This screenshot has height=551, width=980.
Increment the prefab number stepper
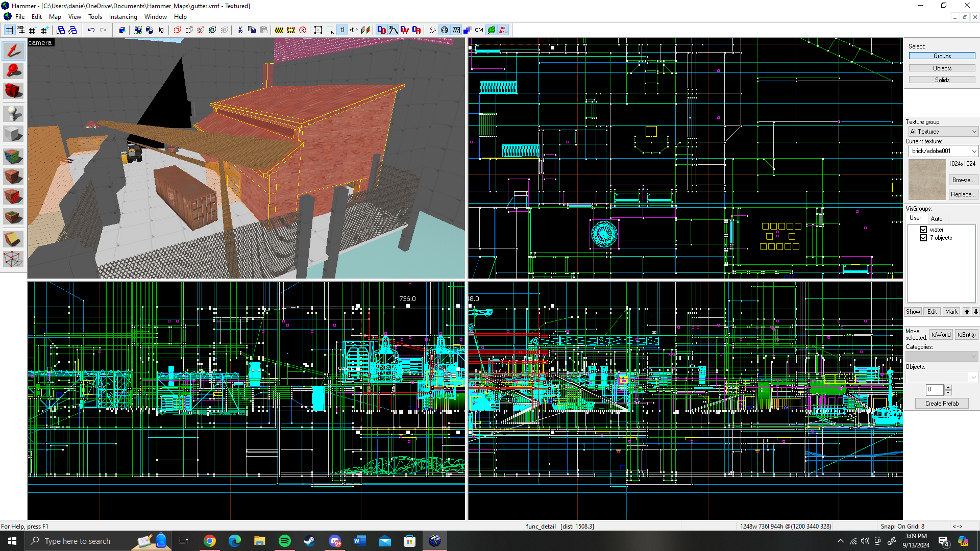click(x=948, y=387)
